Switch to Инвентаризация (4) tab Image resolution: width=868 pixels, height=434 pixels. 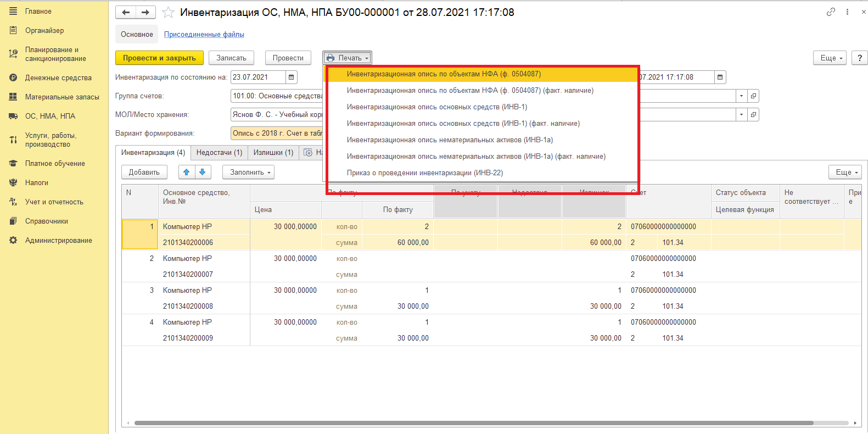click(x=153, y=152)
